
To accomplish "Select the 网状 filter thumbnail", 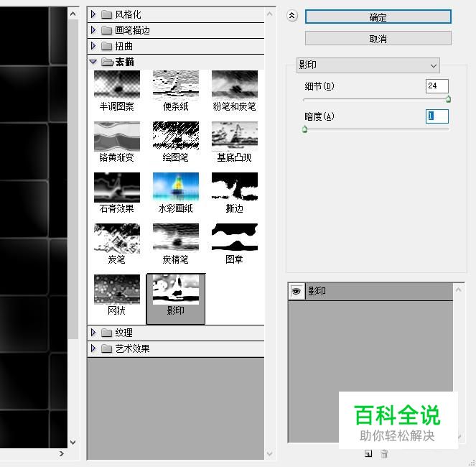I will 117,290.
